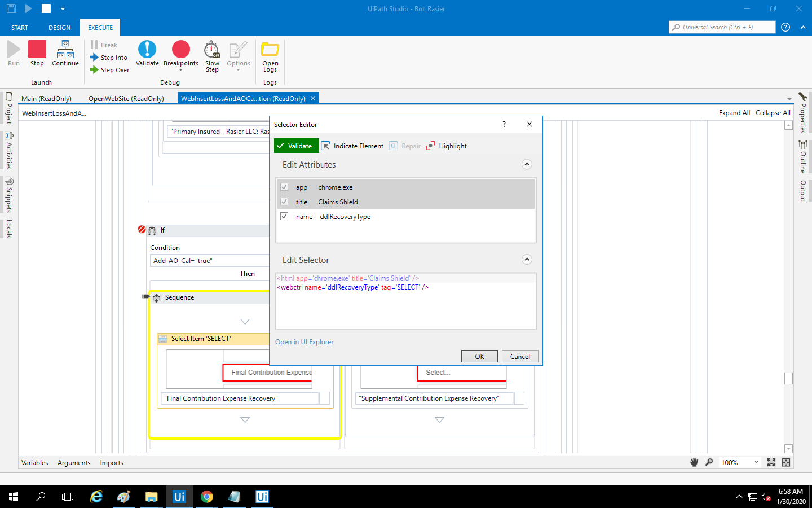Screen dimensions: 812x508
Task: Click the title bar stop icon
Action: (46, 8)
